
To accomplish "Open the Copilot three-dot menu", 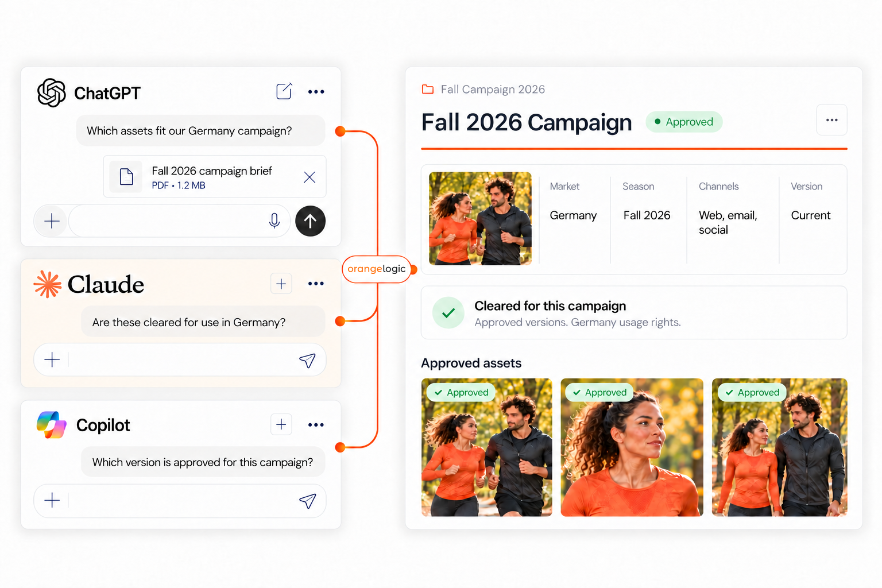I will pos(316,425).
